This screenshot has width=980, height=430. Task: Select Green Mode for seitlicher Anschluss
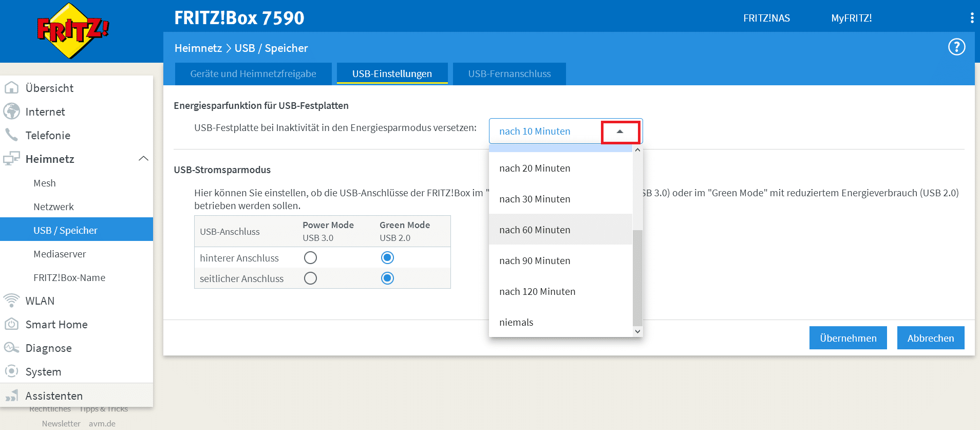click(x=387, y=278)
